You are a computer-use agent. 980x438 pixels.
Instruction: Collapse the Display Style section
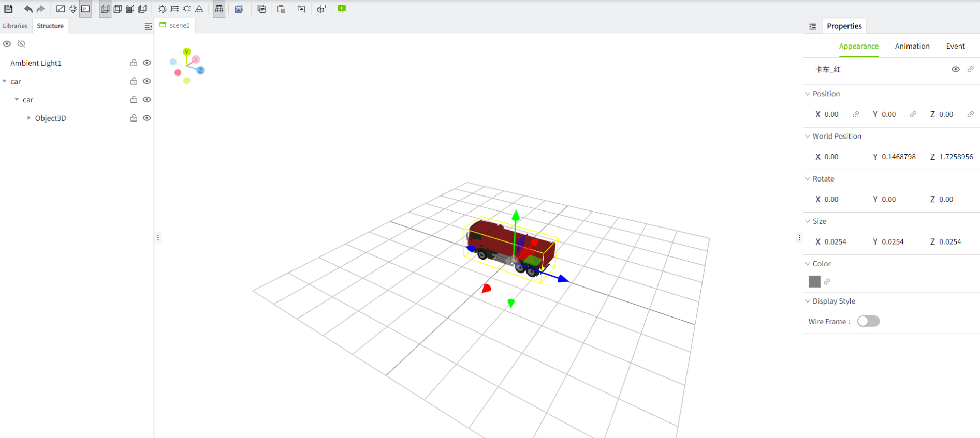click(808, 301)
